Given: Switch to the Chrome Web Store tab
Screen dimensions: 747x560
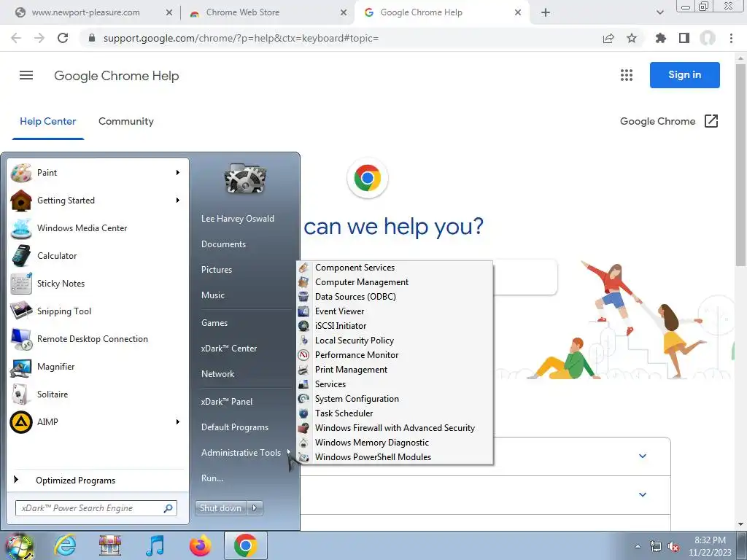Looking at the screenshot, I should point(266,12).
